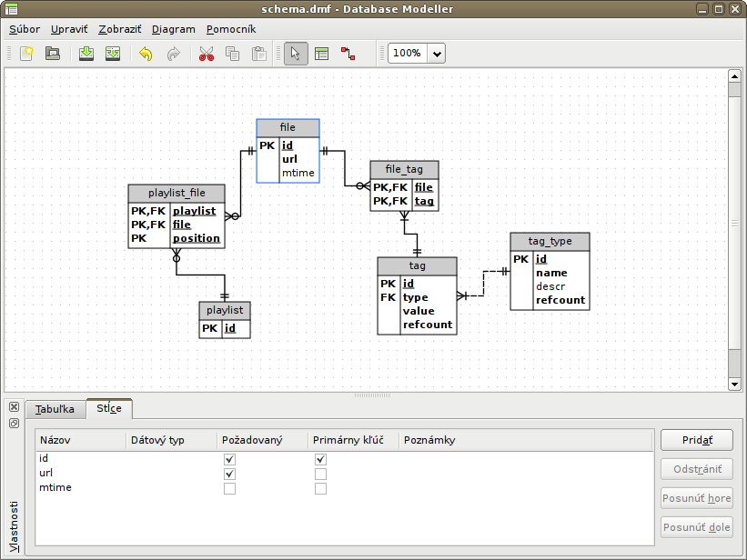Click the Primárny kľúč column header
The image size is (747, 560).
coord(354,441)
